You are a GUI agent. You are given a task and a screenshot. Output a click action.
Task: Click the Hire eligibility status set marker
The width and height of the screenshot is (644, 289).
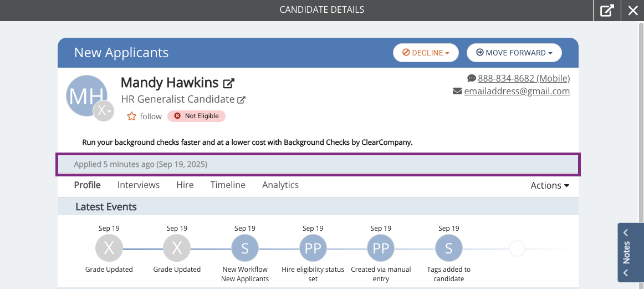[x=313, y=249]
